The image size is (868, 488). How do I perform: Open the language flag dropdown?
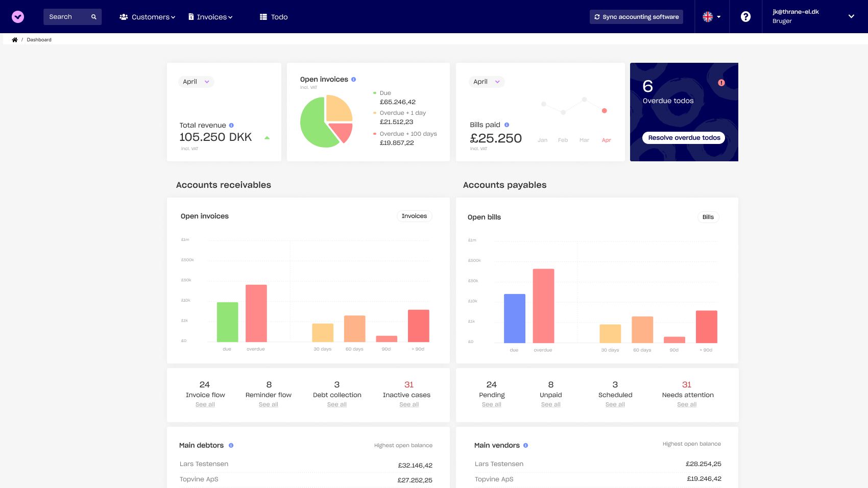[711, 17]
